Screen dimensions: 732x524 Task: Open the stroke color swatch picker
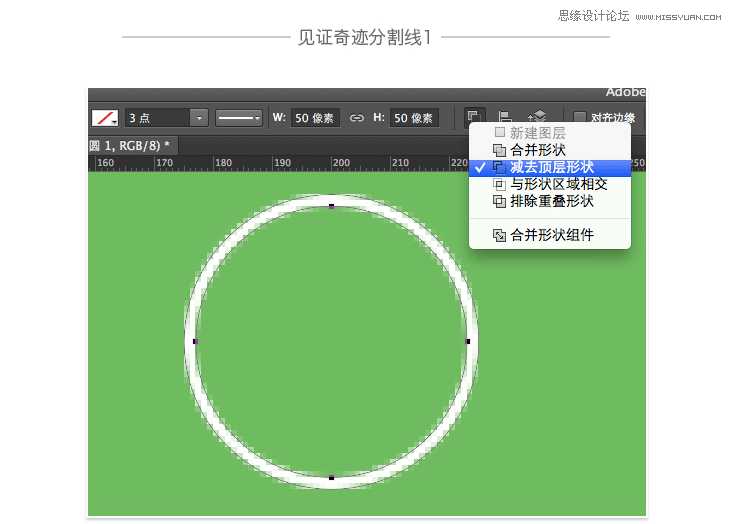[x=105, y=118]
